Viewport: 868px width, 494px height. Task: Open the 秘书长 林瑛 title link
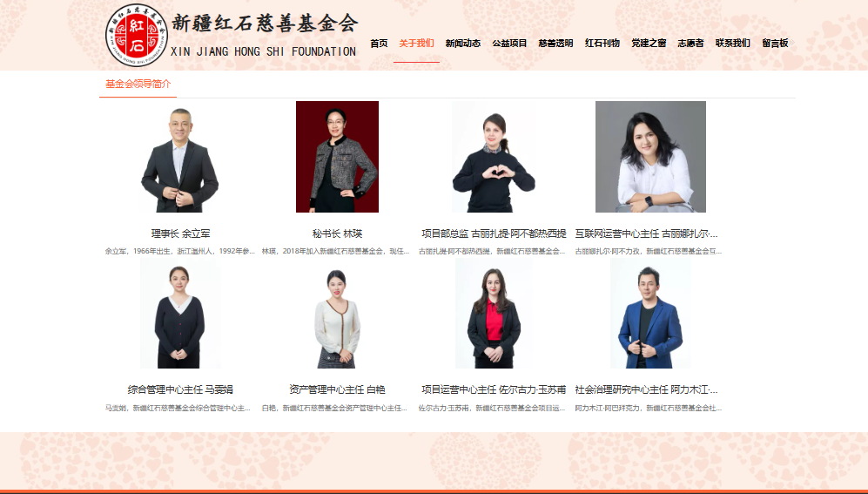(337, 233)
